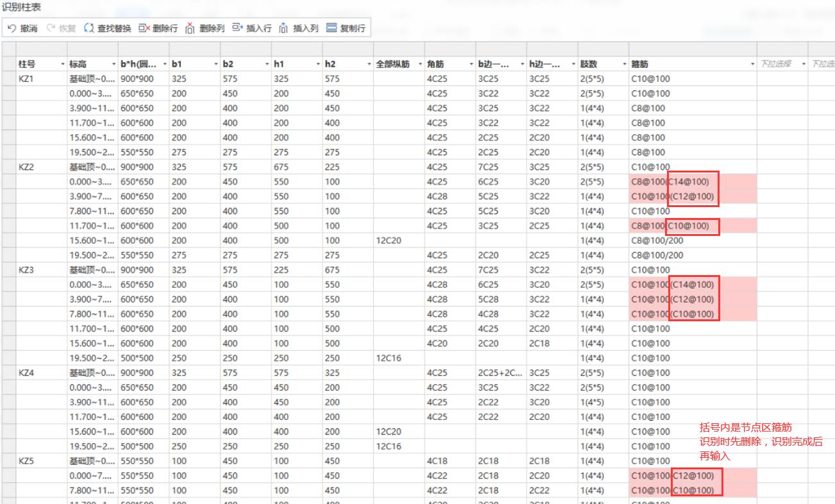Select the KZ4 column number cell

coord(42,373)
